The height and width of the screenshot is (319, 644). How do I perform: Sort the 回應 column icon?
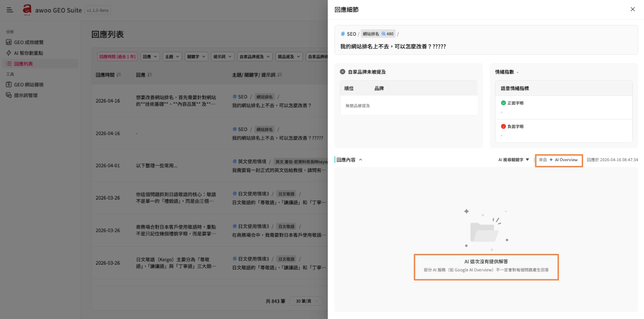click(x=150, y=75)
